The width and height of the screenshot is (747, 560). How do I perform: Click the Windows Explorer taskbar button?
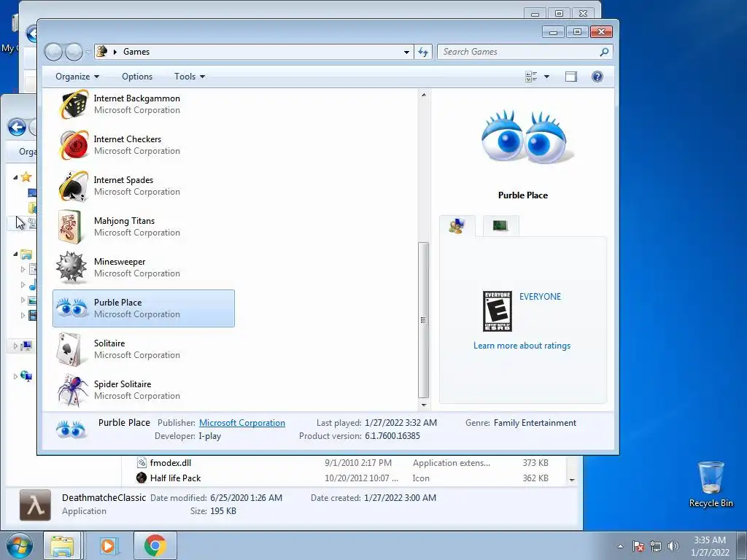coord(63,545)
